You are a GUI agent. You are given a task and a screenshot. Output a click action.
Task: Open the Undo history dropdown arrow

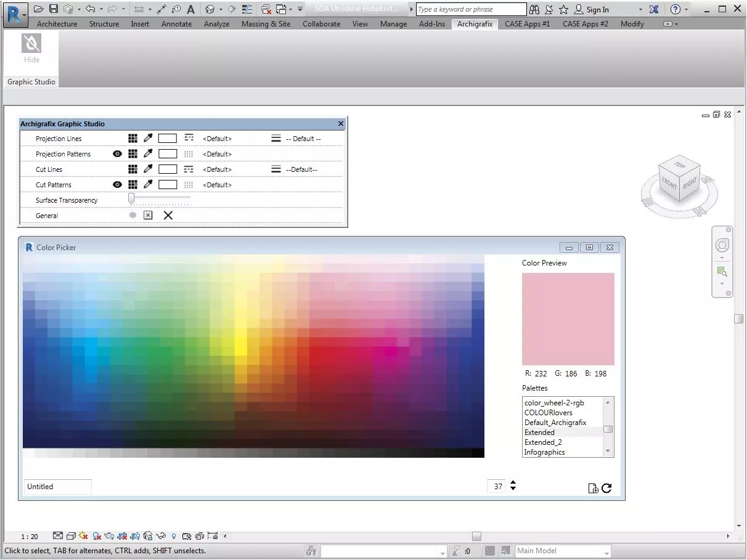(x=101, y=9)
